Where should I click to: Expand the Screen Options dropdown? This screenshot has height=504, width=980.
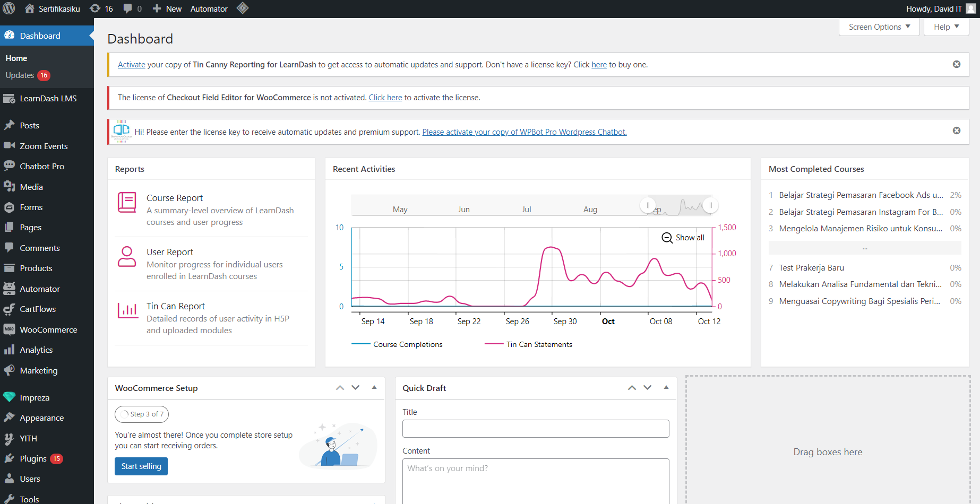[879, 27]
